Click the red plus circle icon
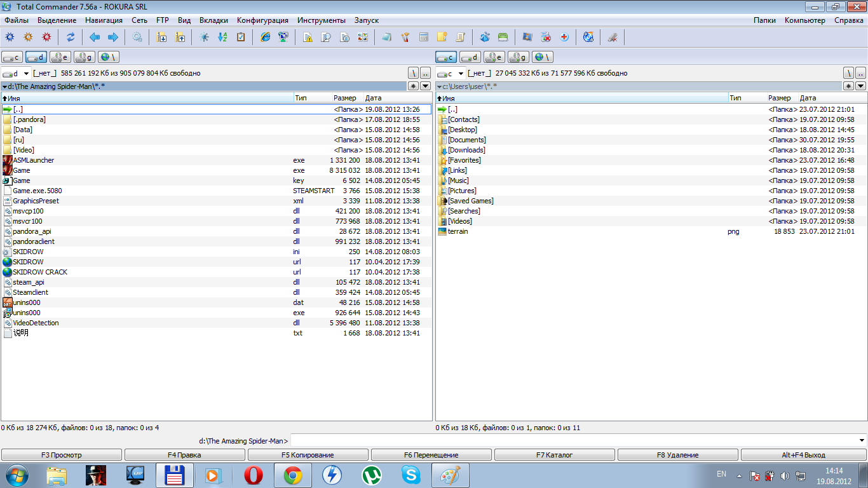The height and width of the screenshot is (488, 868). 564,37
